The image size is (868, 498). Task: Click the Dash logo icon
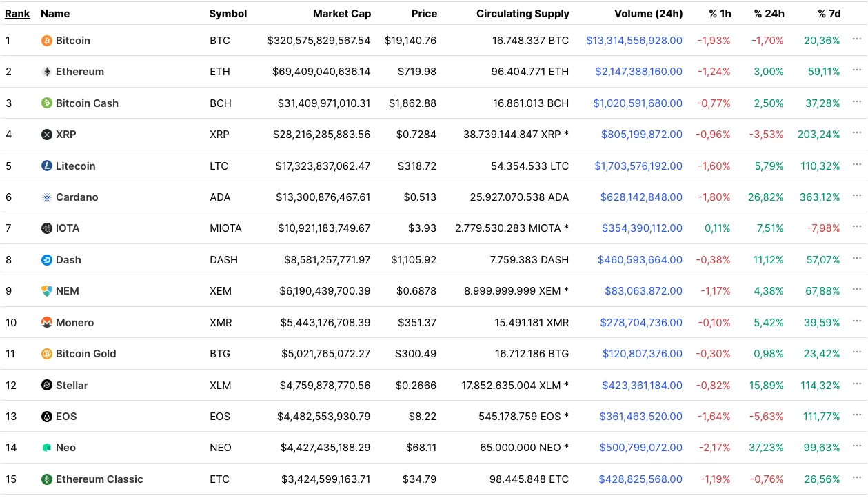pos(47,260)
